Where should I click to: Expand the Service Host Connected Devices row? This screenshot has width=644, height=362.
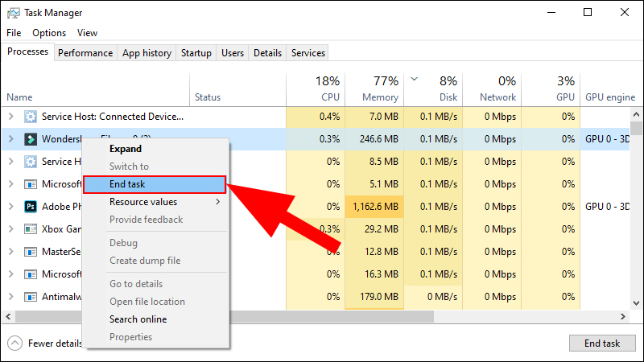(11, 117)
